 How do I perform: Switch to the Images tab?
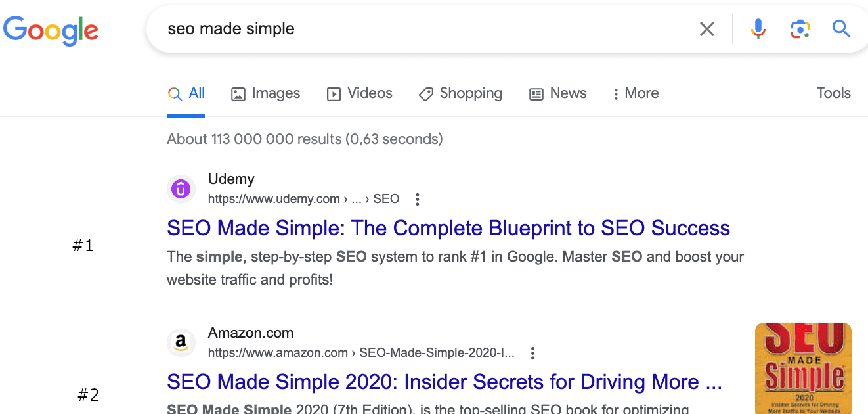coord(265,93)
